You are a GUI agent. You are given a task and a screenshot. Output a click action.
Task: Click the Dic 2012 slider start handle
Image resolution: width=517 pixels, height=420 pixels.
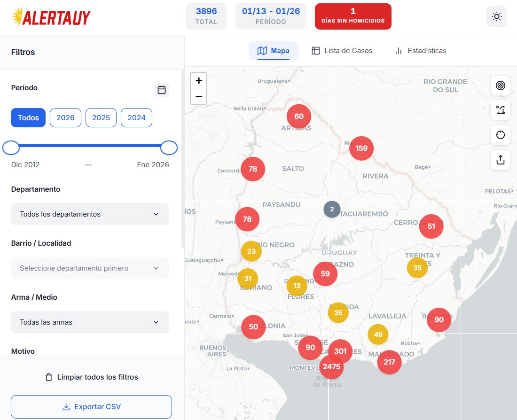(11, 148)
